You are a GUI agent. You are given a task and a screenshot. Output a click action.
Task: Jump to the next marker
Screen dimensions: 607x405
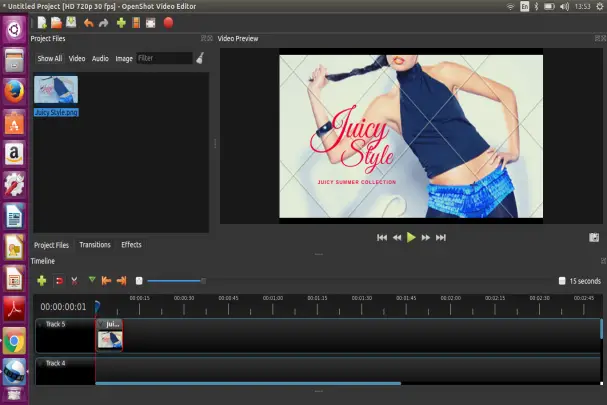tap(121, 280)
